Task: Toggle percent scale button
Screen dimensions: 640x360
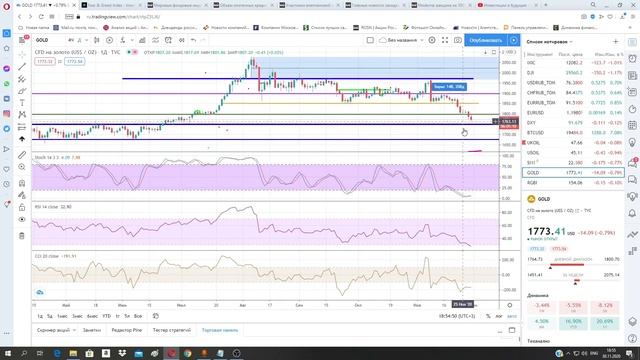Action: (x=488, y=316)
